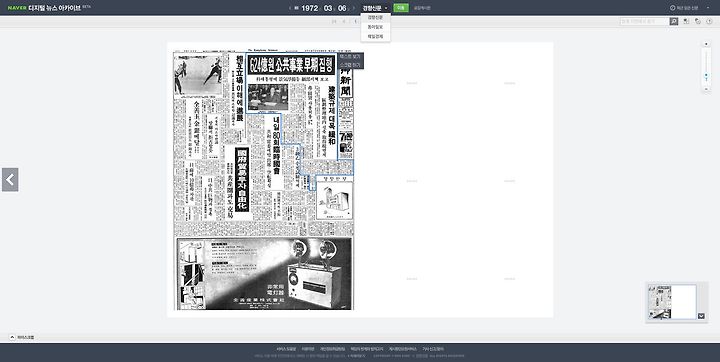
Task: Focus the article search input field
Action: click(644, 21)
